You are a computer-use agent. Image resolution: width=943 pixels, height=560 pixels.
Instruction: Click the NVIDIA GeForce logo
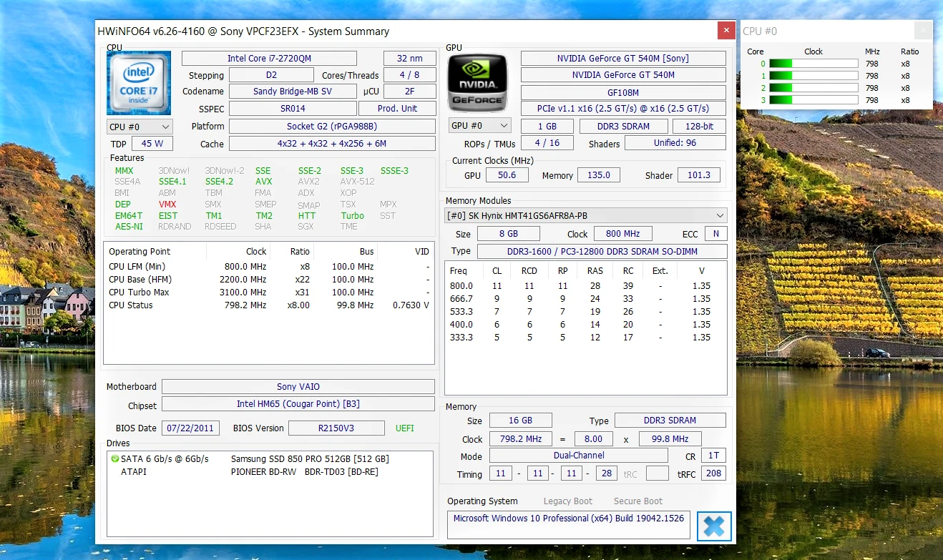[x=477, y=83]
